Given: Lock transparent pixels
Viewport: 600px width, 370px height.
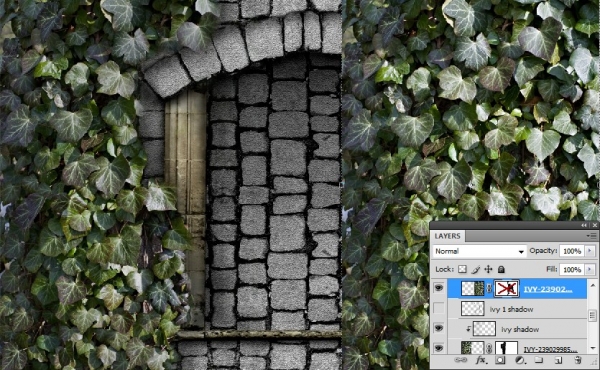Looking at the screenshot, I should [462, 269].
